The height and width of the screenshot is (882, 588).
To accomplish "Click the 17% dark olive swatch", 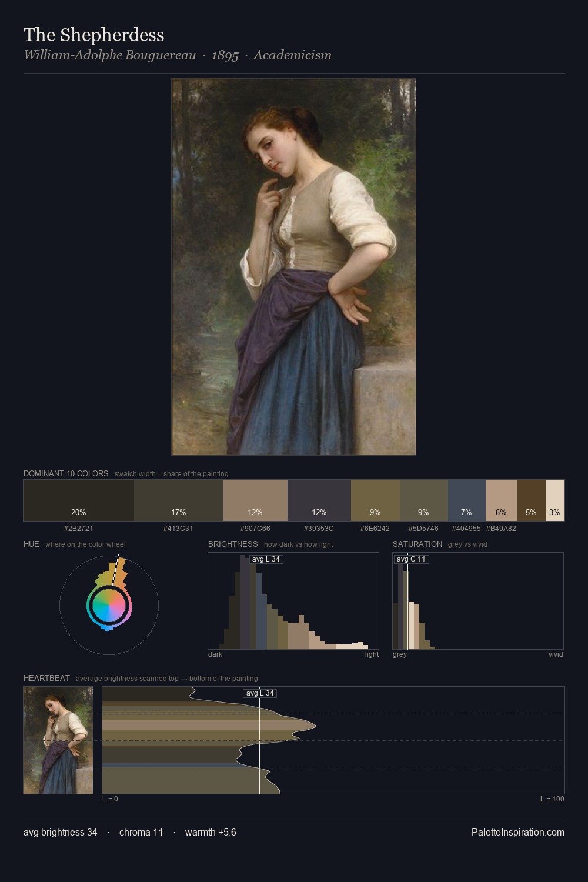I will pyautogui.click(x=179, y=500).
